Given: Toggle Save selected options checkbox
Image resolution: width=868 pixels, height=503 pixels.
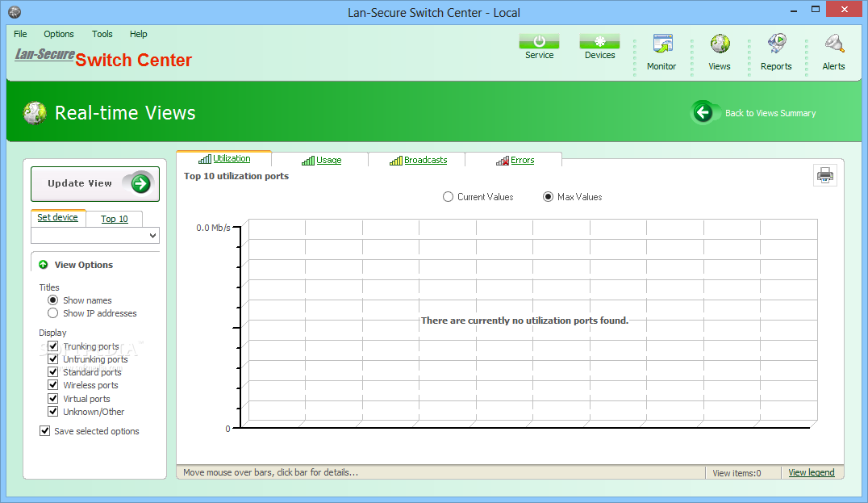Looking at the screenshot, I should click(45, 430).
